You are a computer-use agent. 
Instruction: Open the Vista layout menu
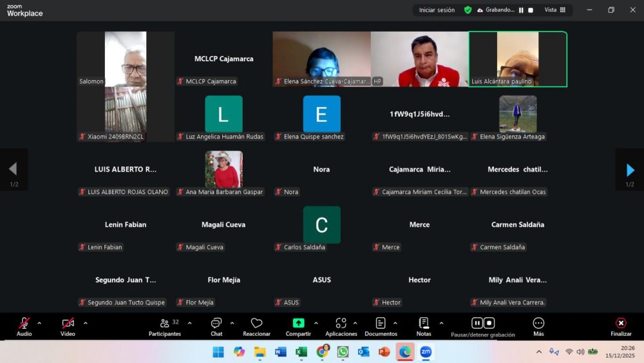click(x=554, y=10)
